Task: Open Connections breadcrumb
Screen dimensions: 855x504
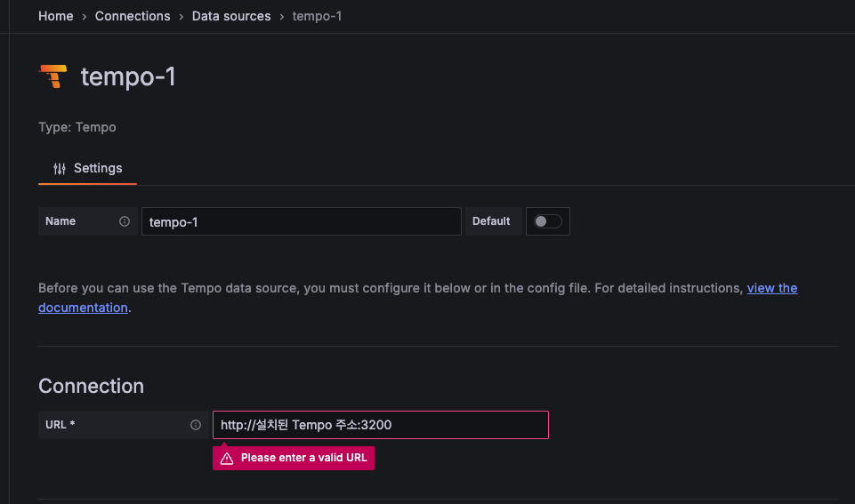Action: pyautogui.click(x=133, y=16)
